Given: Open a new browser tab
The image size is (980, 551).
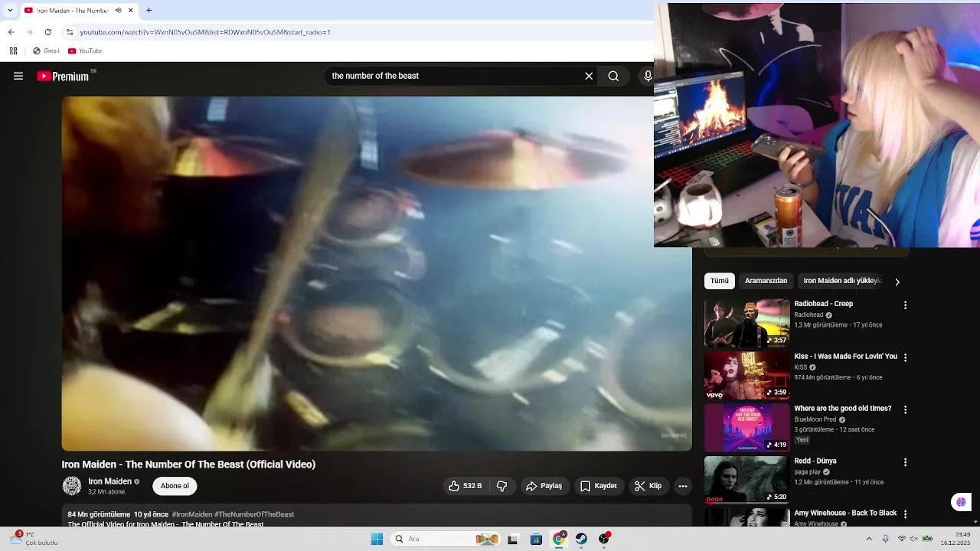Looking at the screenshot, I should tap(149, 11).
